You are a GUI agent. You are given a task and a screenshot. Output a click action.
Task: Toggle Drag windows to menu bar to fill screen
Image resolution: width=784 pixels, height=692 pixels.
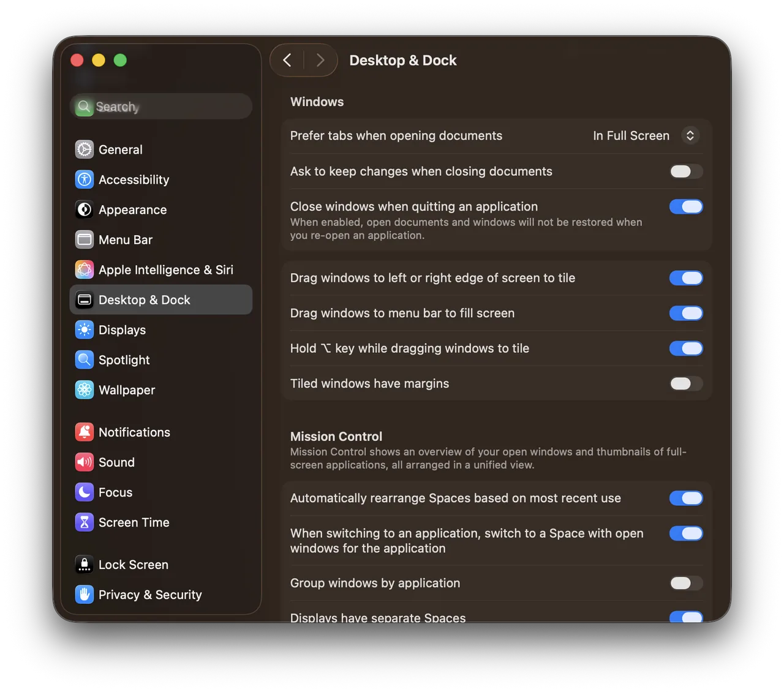click(686, 313)
